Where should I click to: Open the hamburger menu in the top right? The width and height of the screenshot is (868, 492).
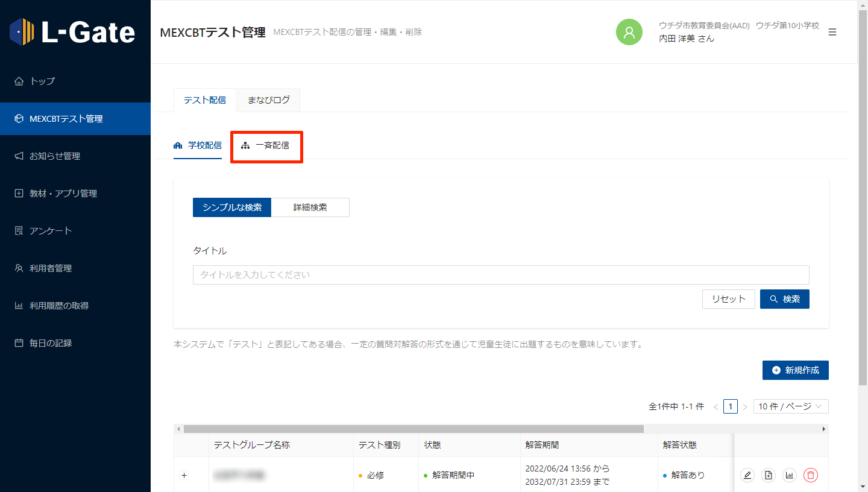832,32
